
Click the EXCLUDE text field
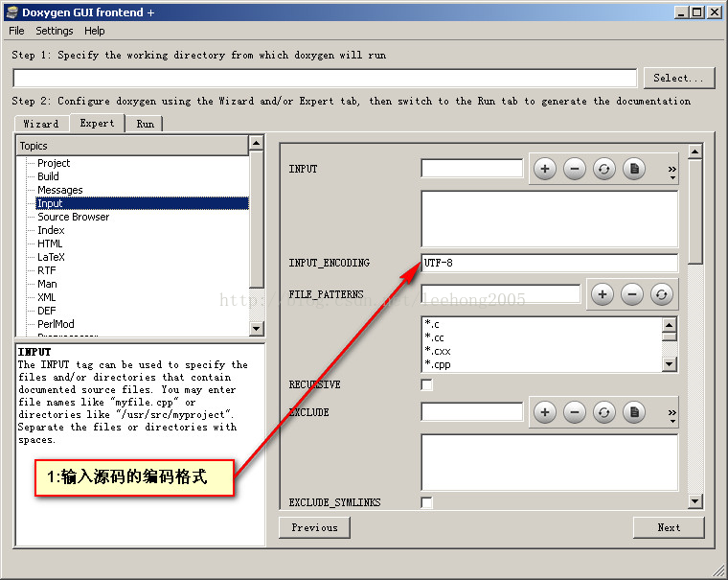pos(471,412)
